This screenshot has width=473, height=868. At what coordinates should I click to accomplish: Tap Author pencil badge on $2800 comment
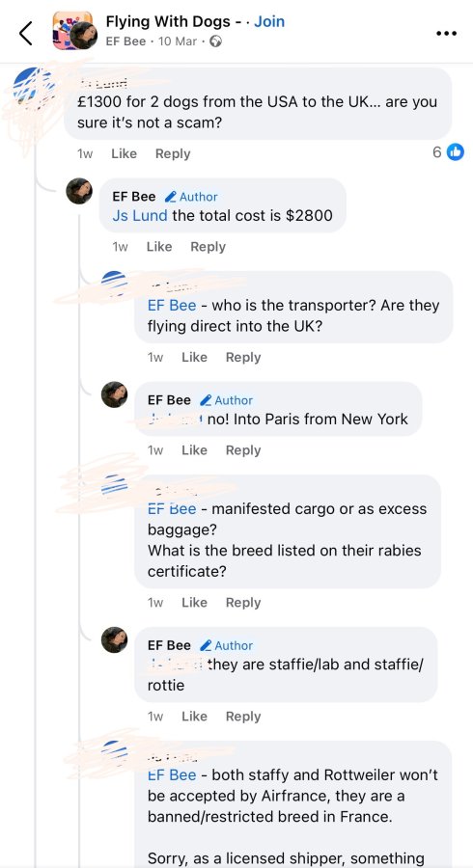coord(192,197)
